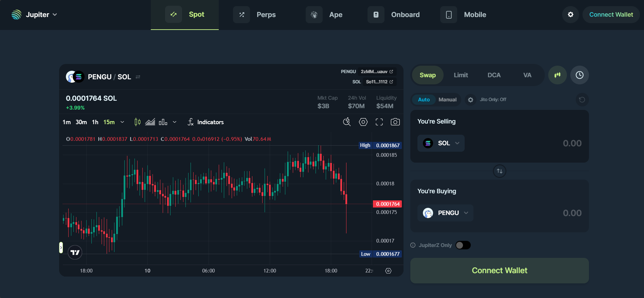This screenshot has width=644, height=298.
Task: Select bar chart style icon
Action: pyautogui.click(x=163, y=122)
